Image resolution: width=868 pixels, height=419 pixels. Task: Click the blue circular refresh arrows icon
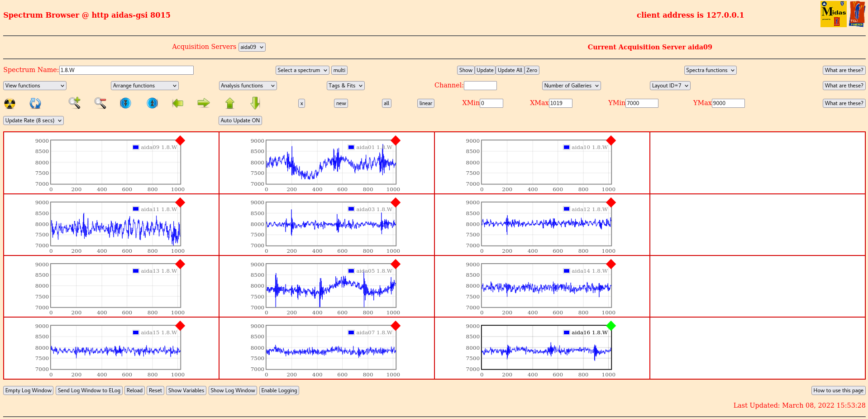point(35,103)
